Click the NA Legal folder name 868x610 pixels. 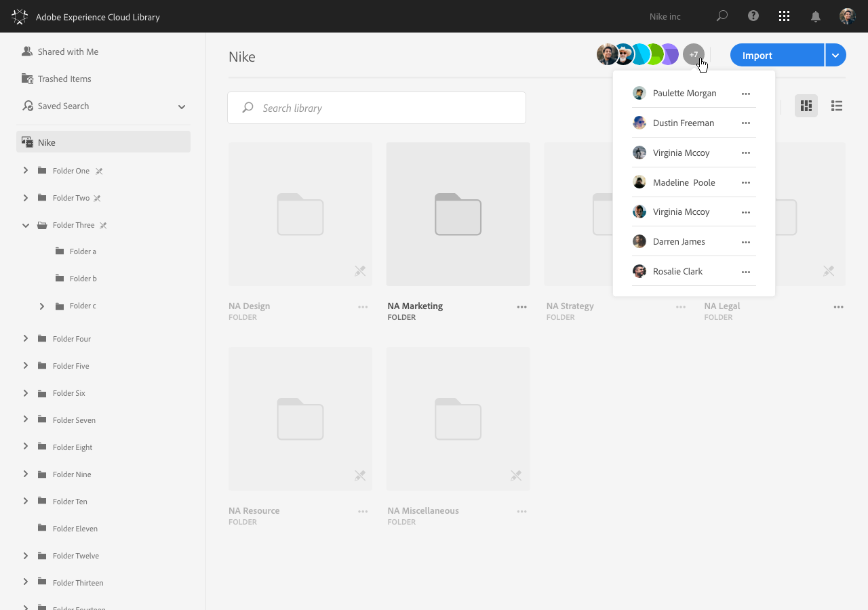[x=722, y=306]
